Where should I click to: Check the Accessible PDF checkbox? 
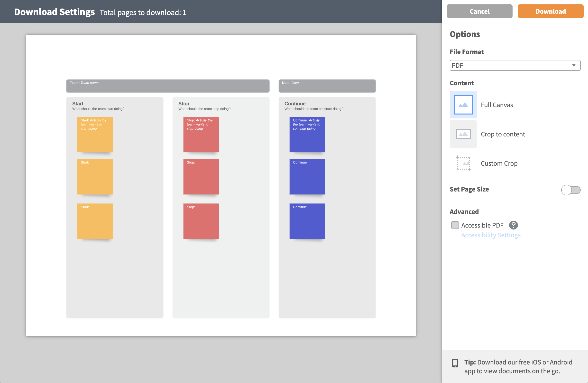[455, 225]
